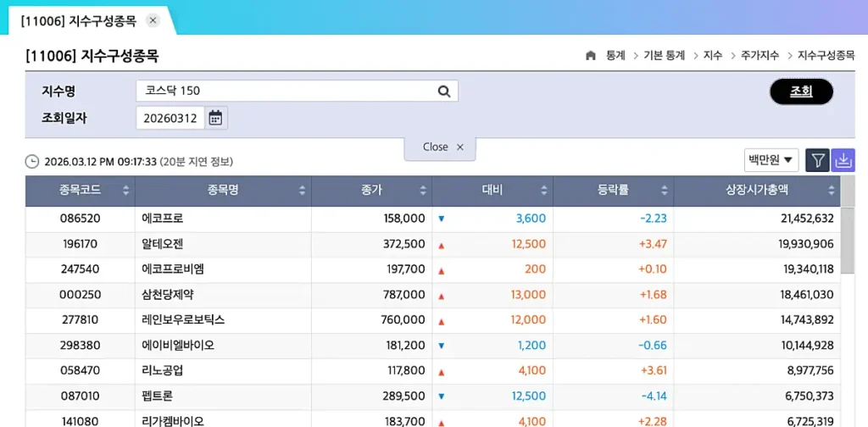The height and width of the screenshot is (427, 868).
Task: Go to 주가지수 in the breadcrumb
Action: [760, 55]
